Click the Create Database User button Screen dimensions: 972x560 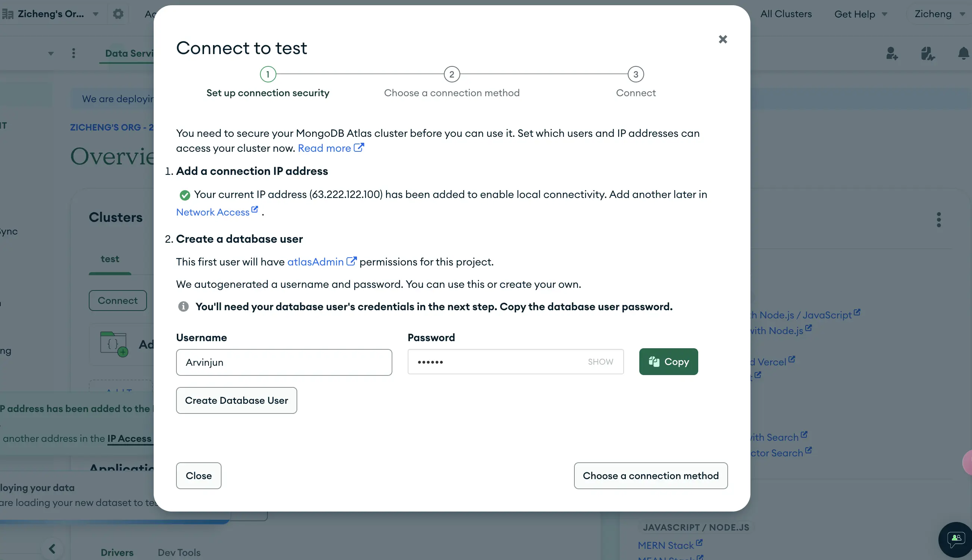point(236,400)
